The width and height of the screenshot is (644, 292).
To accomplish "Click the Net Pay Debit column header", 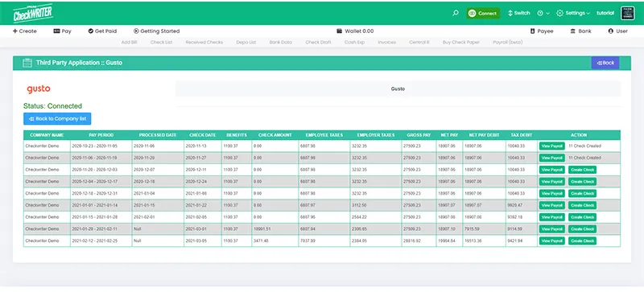I will coord(484,135).
